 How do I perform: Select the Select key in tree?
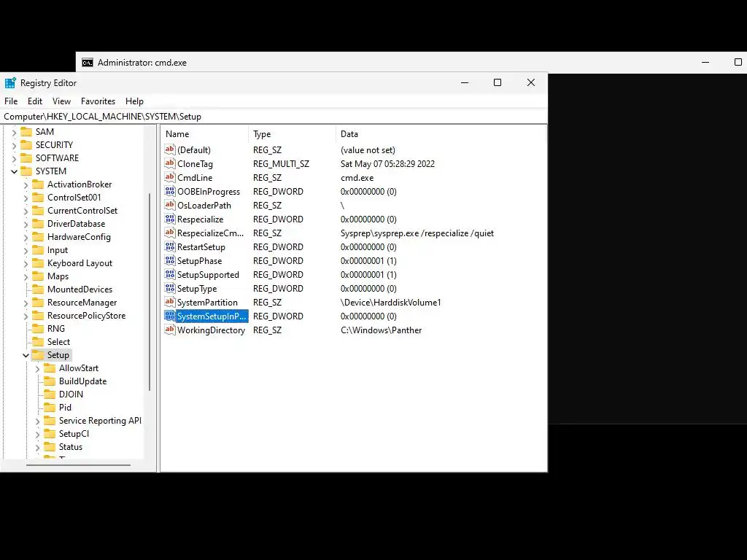(x=58, y=342)
